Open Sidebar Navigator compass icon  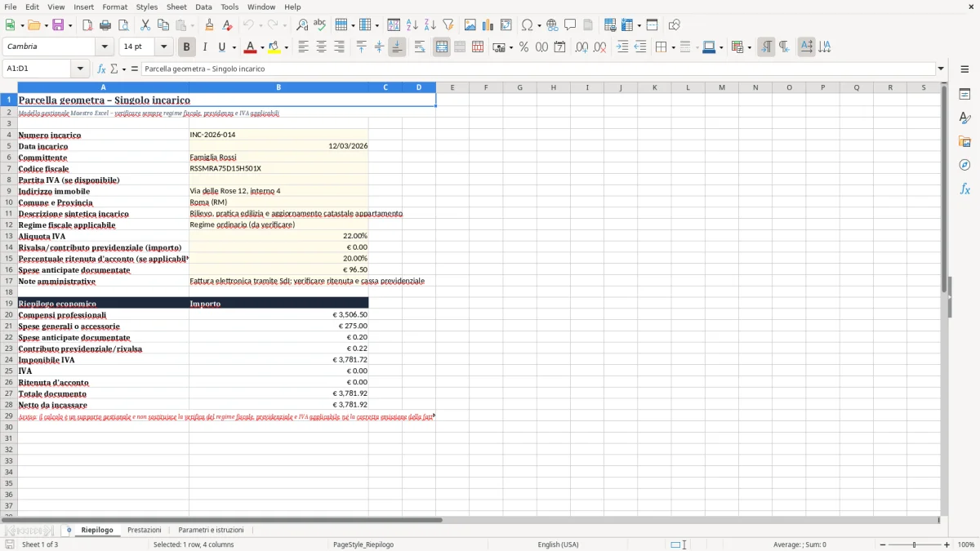tap(964, 165)
